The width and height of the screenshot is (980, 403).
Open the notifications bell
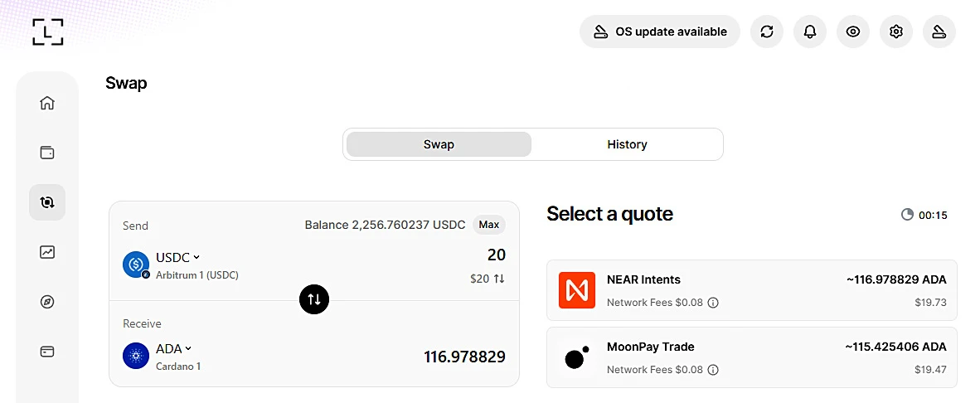click(810, 32)
